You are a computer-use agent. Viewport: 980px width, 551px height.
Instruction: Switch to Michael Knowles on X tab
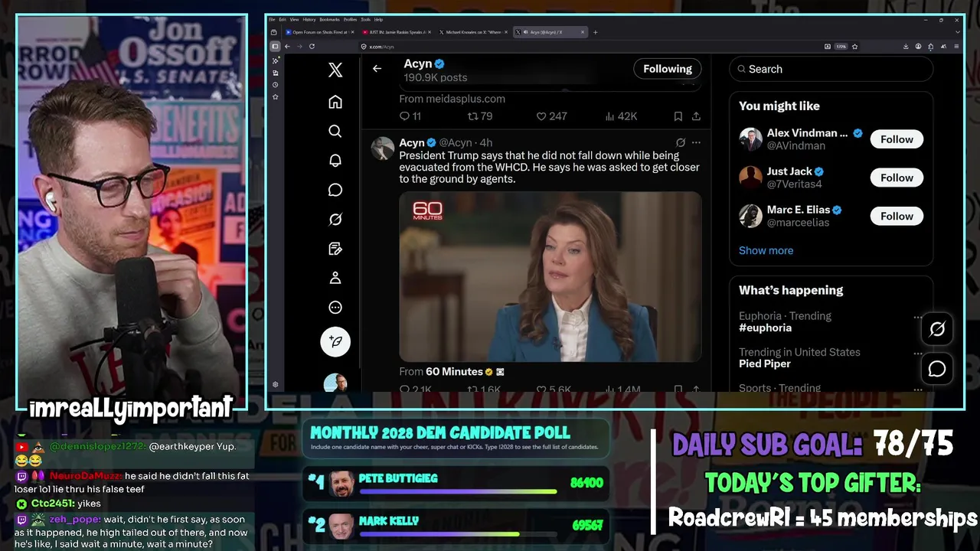pos(474,32)
